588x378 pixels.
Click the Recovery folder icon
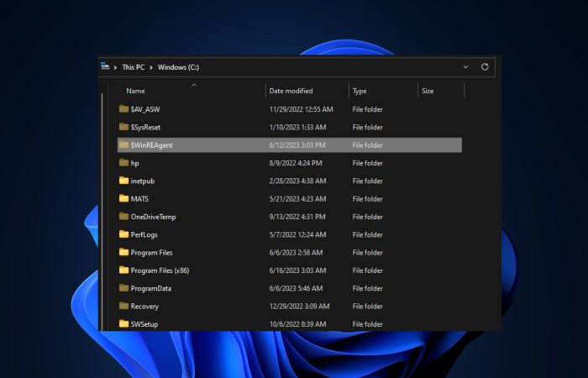(123, 306)
